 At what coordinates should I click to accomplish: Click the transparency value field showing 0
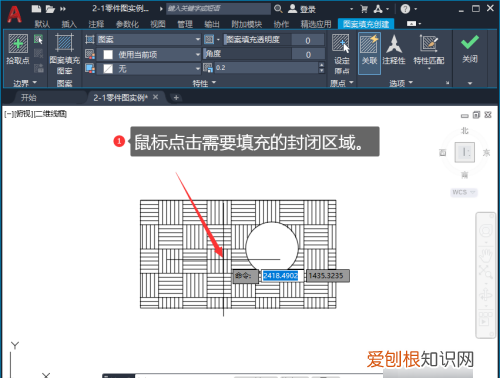coord(308,40)
